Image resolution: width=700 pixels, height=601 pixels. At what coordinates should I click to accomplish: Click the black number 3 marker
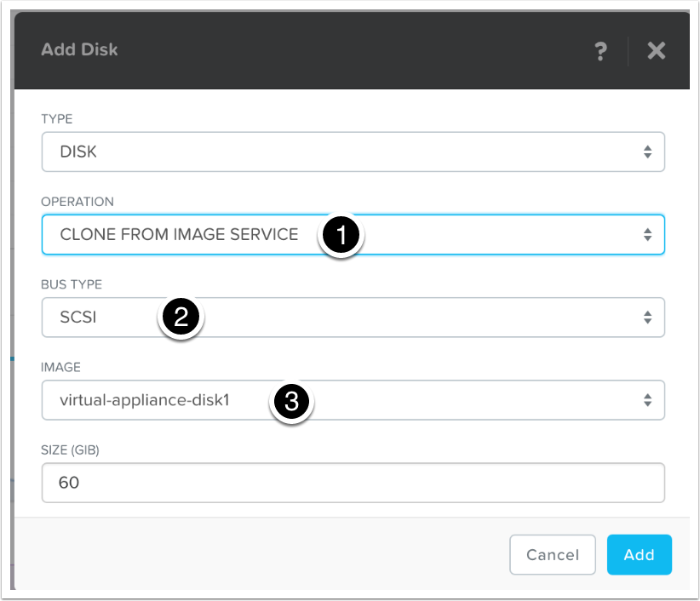tap(292, 401)
